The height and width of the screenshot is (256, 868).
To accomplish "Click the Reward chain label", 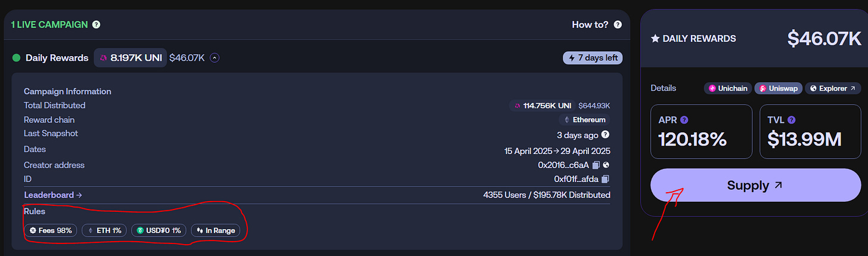I will click(x=49, y=120).
